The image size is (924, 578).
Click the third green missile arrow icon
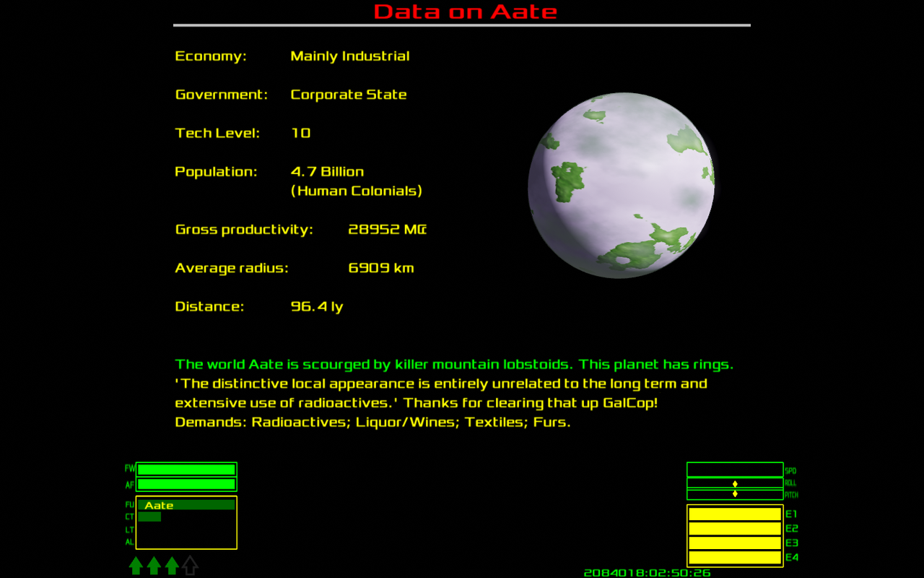[172, 565]
